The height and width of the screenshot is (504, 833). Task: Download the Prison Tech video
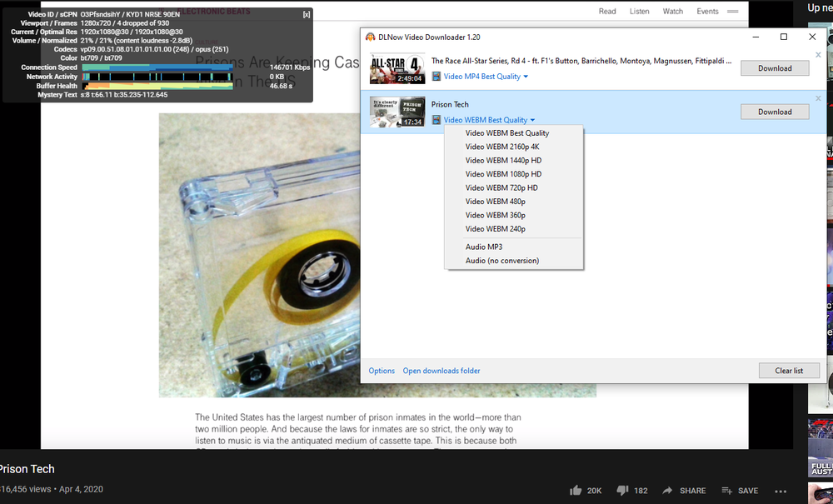tap(775, 112)
